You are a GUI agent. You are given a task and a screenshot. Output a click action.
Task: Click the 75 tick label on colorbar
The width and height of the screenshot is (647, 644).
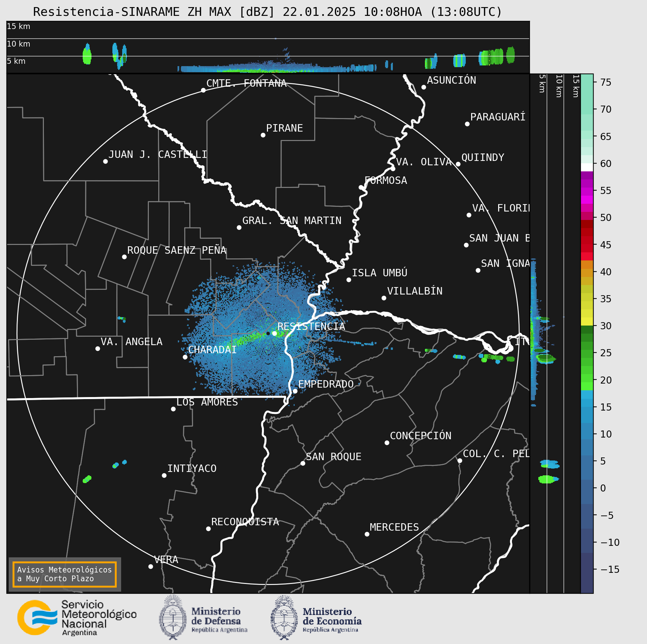[606, 82]
